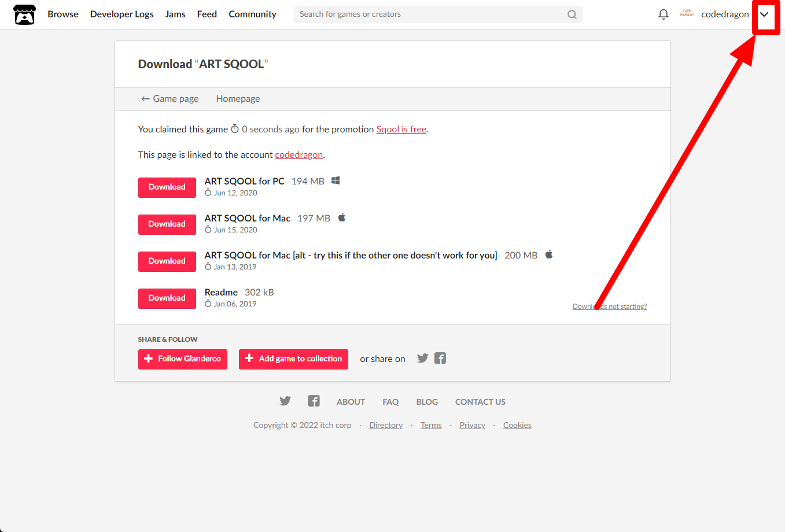The image size is (785, 532).
Task: Open the notifications bell
Action: pyautogui.click(x=664, y=14)
